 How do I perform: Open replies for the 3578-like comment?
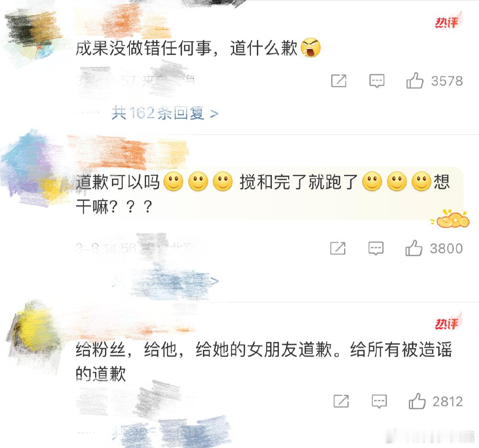376,81
